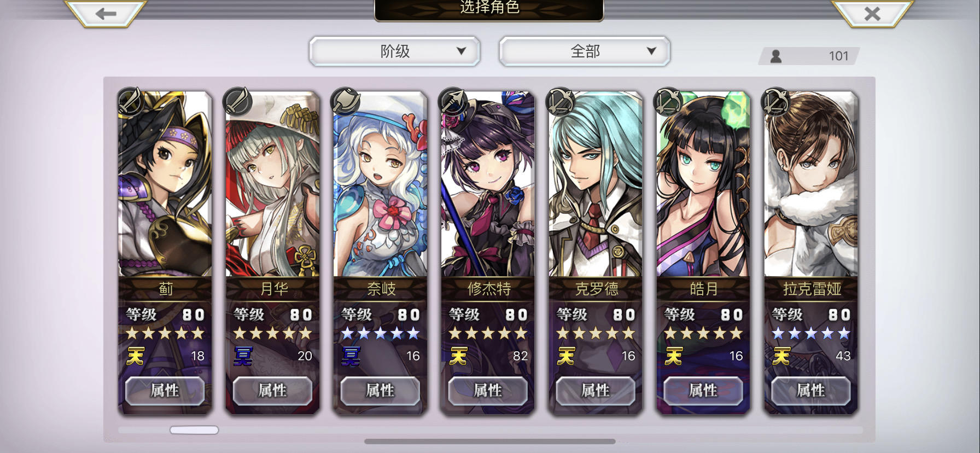Click the bow weapon icon on 拉克雷娅's card
Viewport: 980px width, 453px height.
776,101
